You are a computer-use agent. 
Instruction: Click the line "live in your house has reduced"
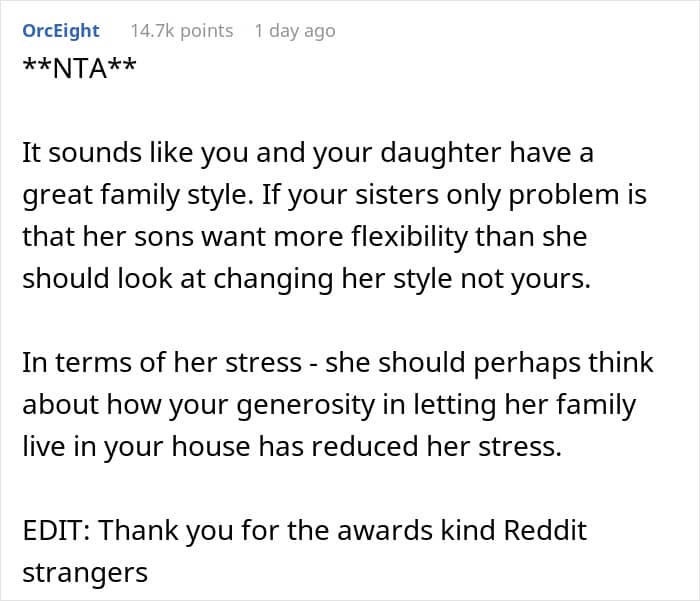pos(292,445)
